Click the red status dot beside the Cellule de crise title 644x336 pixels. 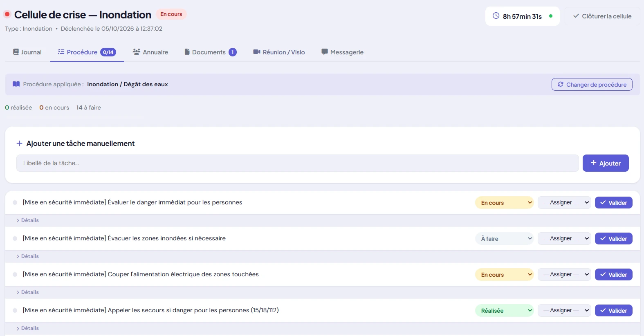coord(7,14)
